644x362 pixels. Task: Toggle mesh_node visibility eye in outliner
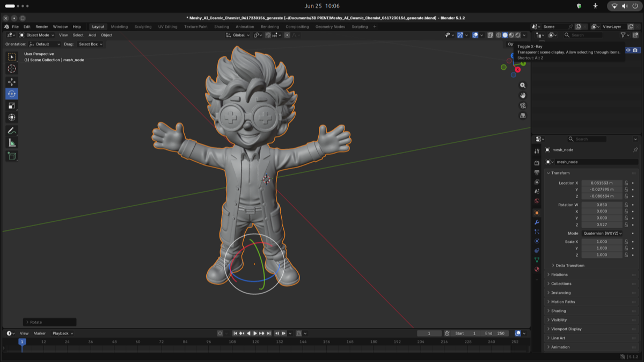(x=628, y=50)
